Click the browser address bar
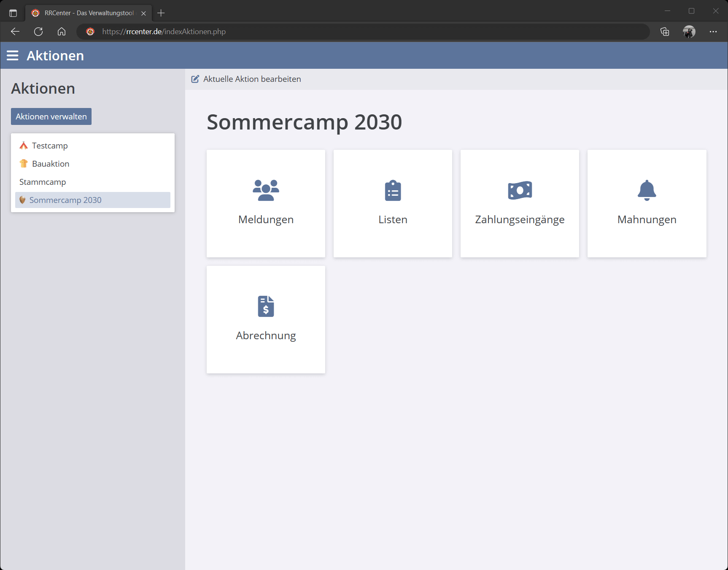 (x=363, y=32)
